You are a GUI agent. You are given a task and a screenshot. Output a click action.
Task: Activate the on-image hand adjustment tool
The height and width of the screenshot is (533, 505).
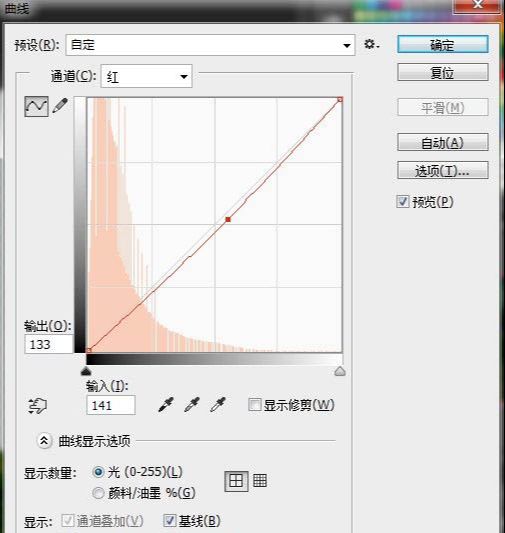pyautogui.click(x=37, y=405)
